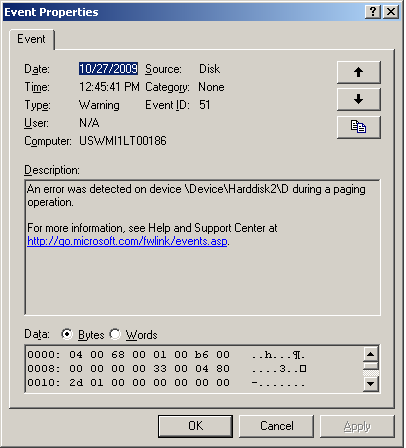Viewport: 406px width, 448px height.
Task: Click the disabled Apply button
Action: click(357, 426)
